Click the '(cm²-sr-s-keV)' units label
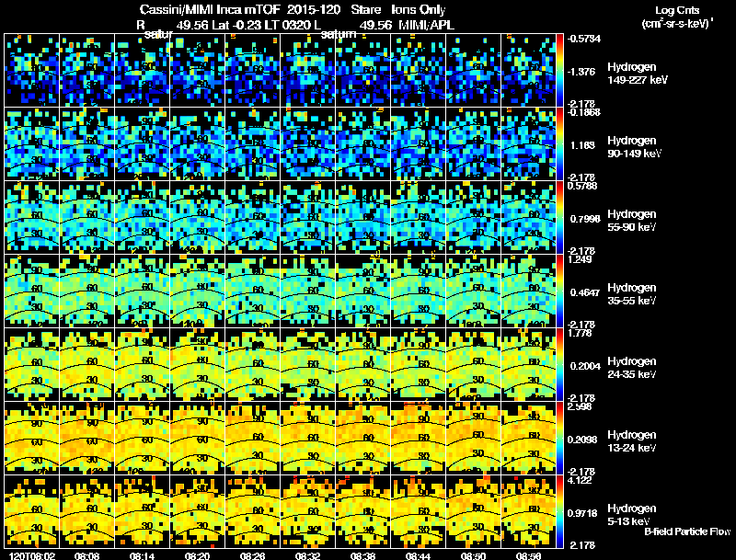Image resolution: width=736 pixels, height=560 pixels. pyautogui.click(x=677, y=24)
